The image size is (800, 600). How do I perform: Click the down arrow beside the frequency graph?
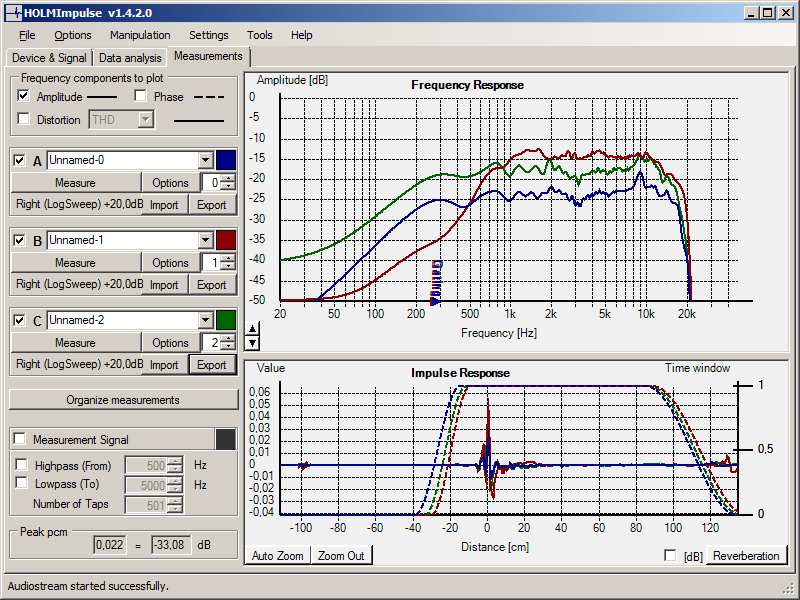(x=252, y=342)
